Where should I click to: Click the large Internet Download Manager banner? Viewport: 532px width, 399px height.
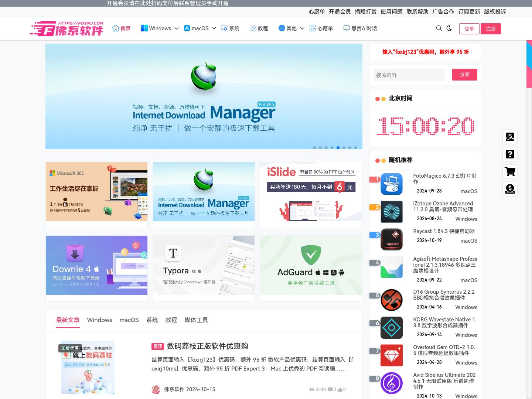click(x=204, y=96)
